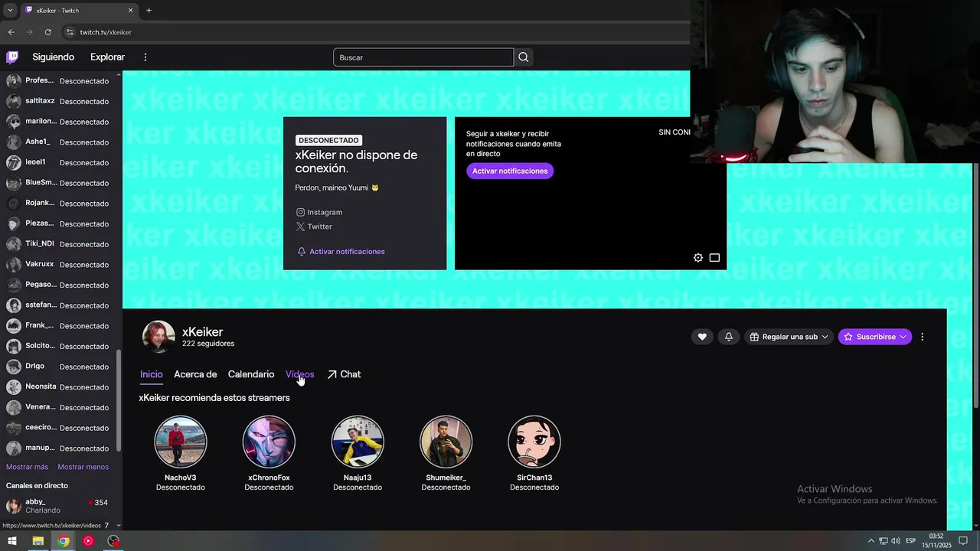Open Naaju13 recommended streamer avatar
The image size is (980, 551).
click(358, 442)
